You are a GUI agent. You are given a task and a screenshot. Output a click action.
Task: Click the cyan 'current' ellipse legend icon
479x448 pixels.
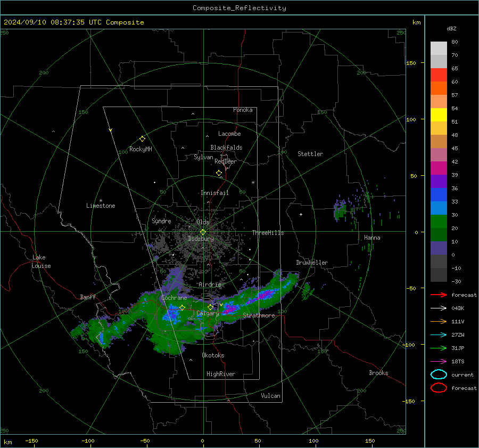coord(439,374)
